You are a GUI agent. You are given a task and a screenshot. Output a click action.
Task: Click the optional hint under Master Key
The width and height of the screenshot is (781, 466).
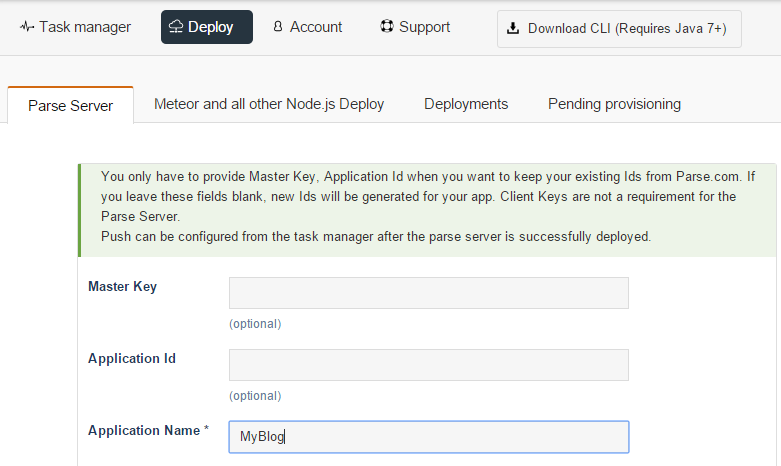[x=255, y=324]
